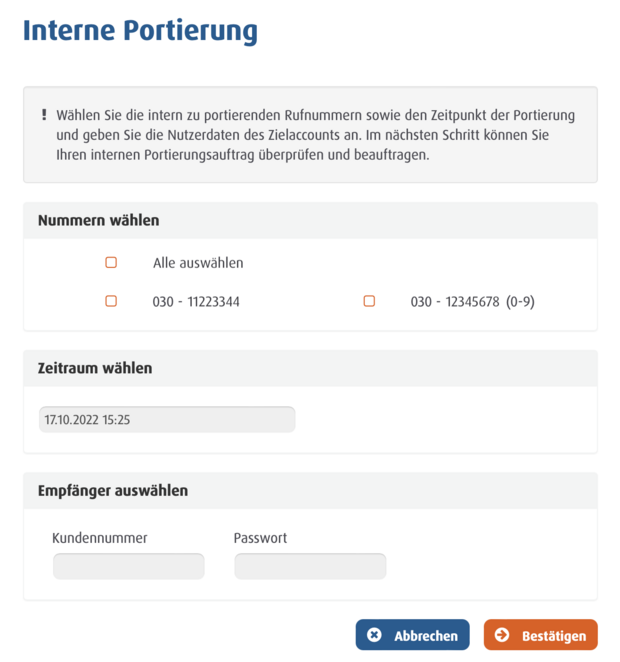Click the arrow icon on Bestätigen button

(x=502, y=635)
